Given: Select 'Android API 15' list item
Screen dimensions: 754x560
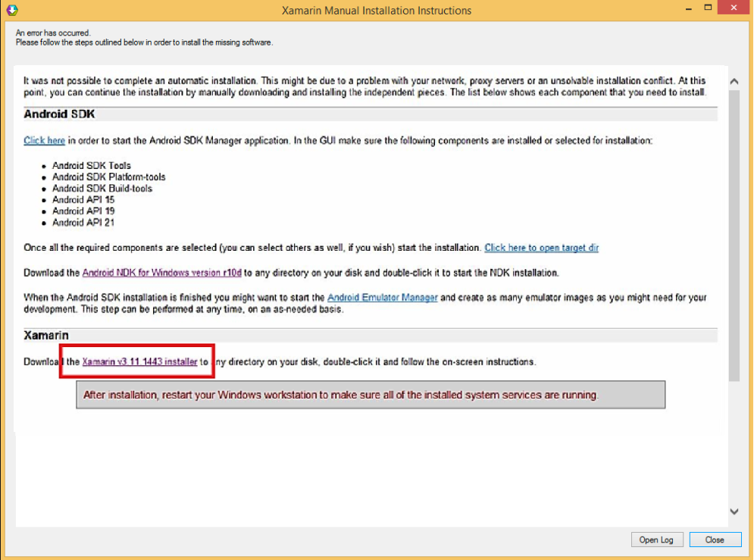Looking at the screenshot, I should (83, 199).
